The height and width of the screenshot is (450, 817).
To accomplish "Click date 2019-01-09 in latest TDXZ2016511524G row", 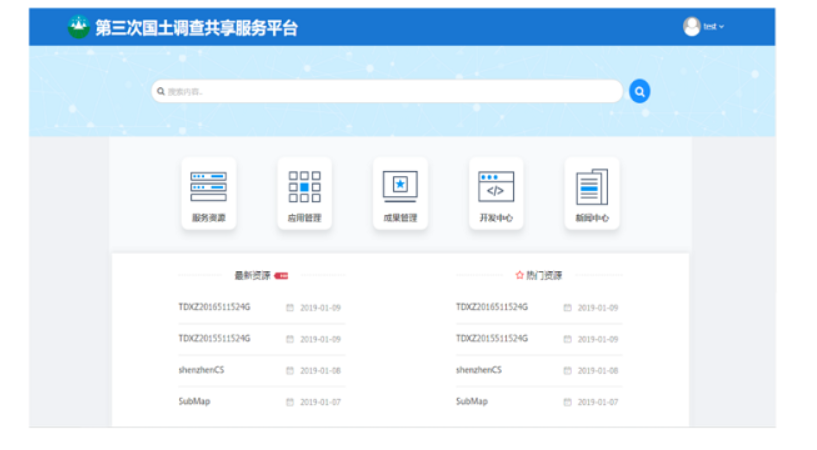I will [x=320, y=308].
